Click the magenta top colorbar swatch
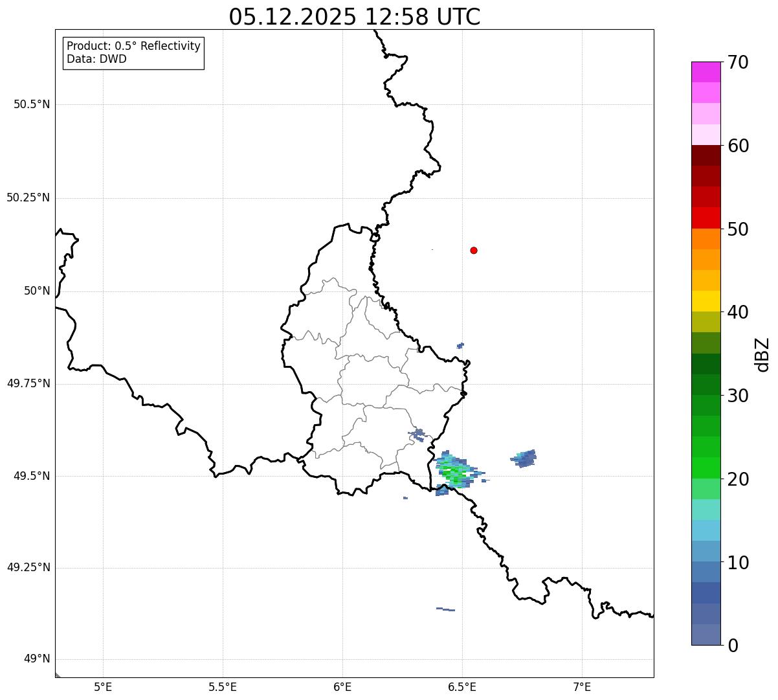The image size is (778, 700). [706, 72]
